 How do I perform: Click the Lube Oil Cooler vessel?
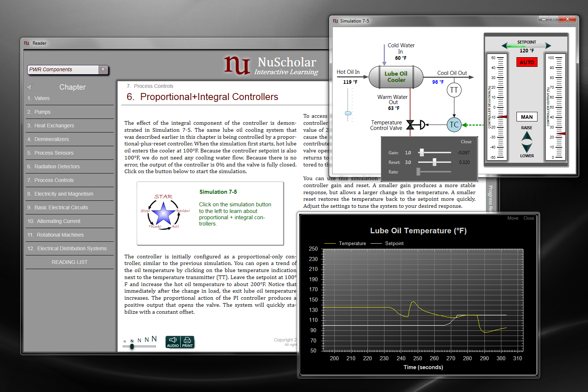[x=396, y=77]
